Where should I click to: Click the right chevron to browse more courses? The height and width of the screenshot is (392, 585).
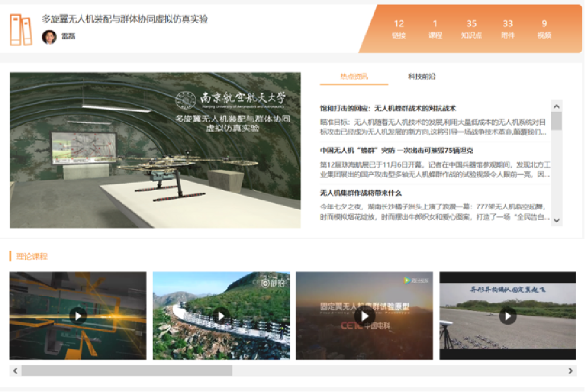coord(570,371)
